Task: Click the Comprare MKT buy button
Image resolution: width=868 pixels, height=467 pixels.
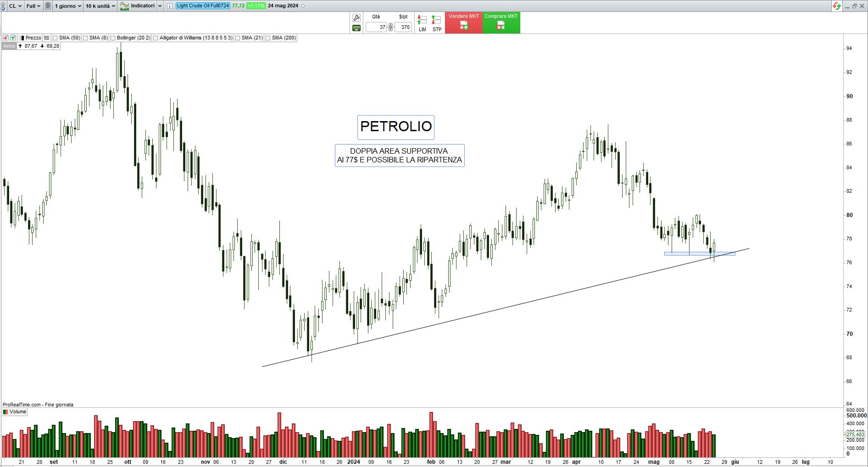Action: 501,22
